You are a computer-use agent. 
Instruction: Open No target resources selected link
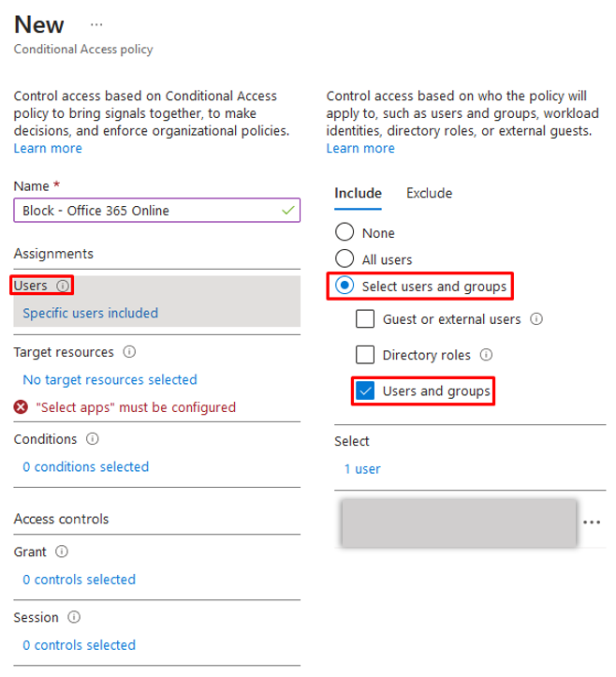tap(110, 380)
